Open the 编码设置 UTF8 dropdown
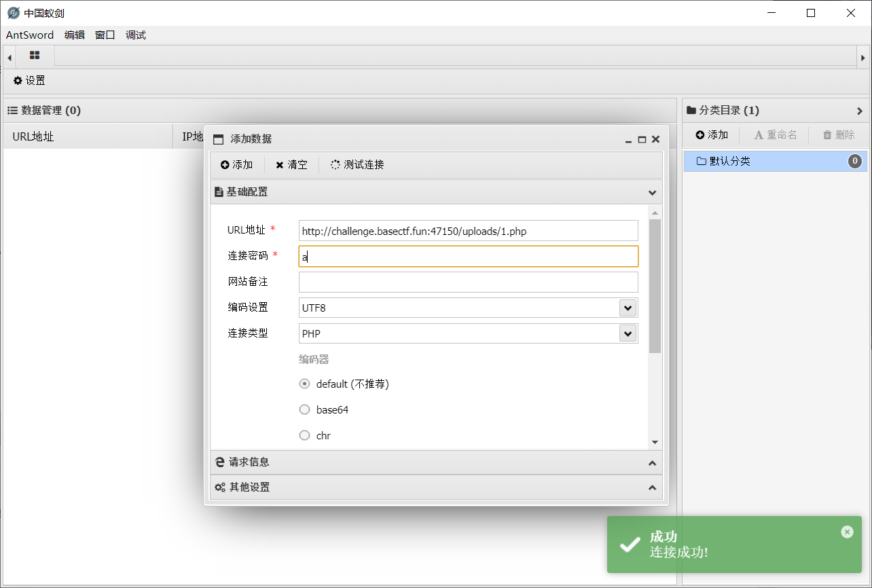The width and height of the screenshot is (872, 588). pyautogui.click(x=628, y=308)
